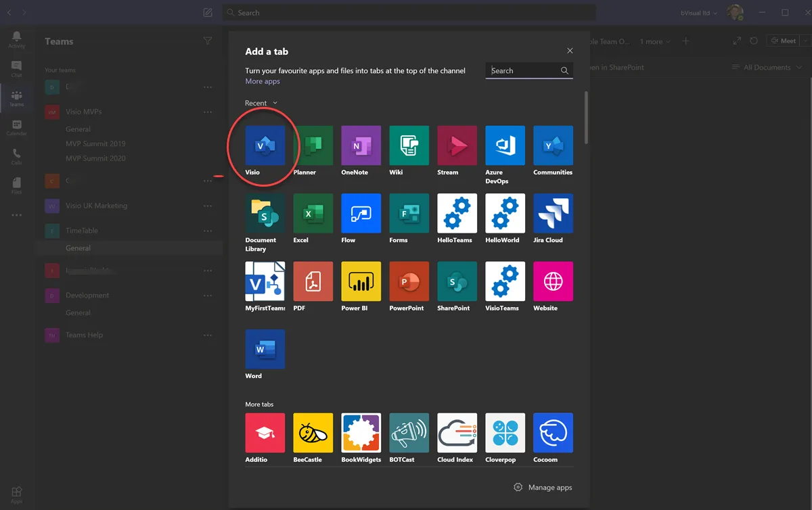The width and height of the screenshot is (812, 510).
Task: Add the Website tab app
Action: tap(553, 281)
